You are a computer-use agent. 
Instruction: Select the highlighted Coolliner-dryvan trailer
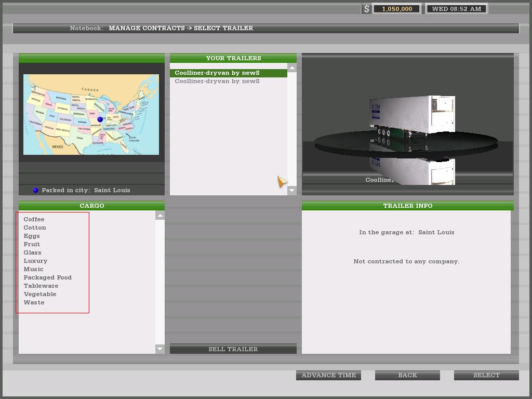217,73
